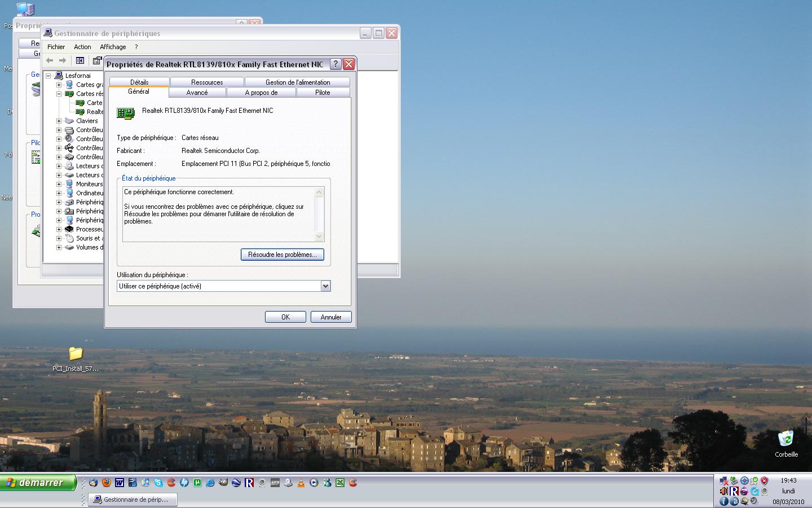Open Skype from the quick launch bar
812x508 pixels.
[x=158, y=483]
